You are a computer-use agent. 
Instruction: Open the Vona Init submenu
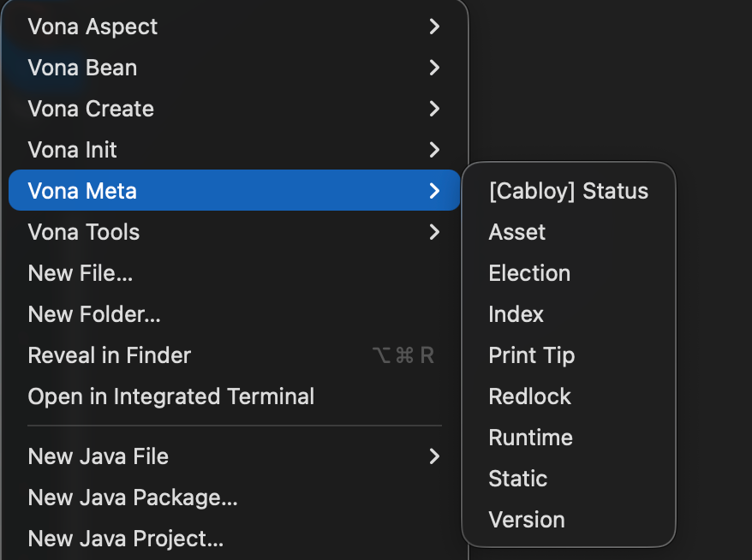pyautogui.click(x=73, y=150)
